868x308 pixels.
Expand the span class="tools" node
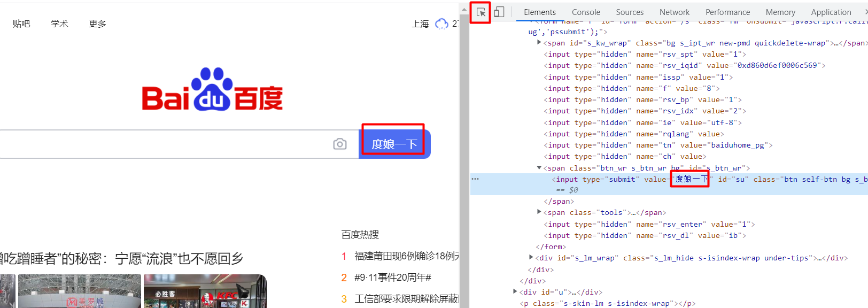(x=539, y=212)
